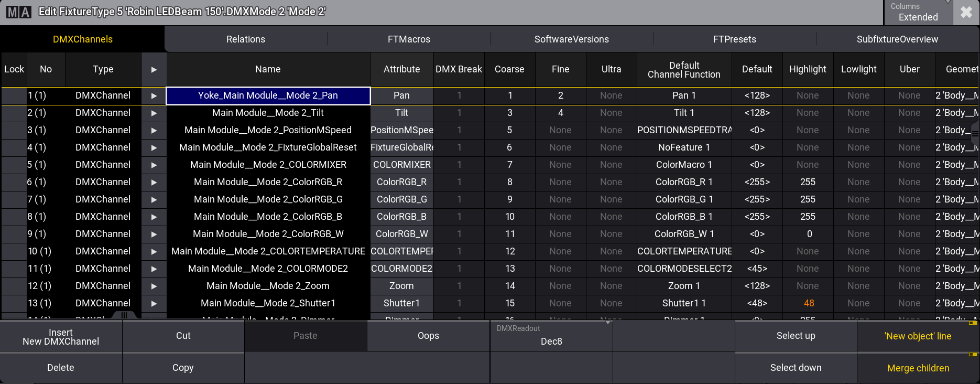Click the Oops button
Viewport: 980px width, 384px height.
428,336
